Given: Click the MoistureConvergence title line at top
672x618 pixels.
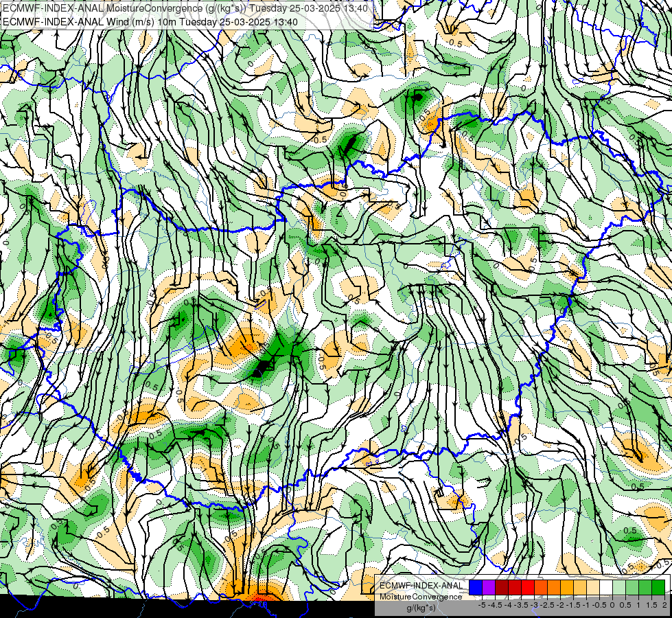Looking at the screenshot, I should coord(185,8).
